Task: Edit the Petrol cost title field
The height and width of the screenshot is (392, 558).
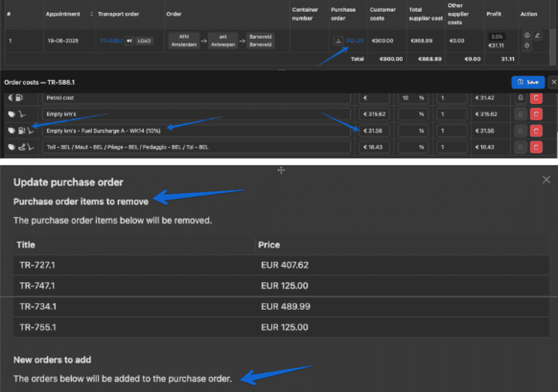Action: pos(196,98)
